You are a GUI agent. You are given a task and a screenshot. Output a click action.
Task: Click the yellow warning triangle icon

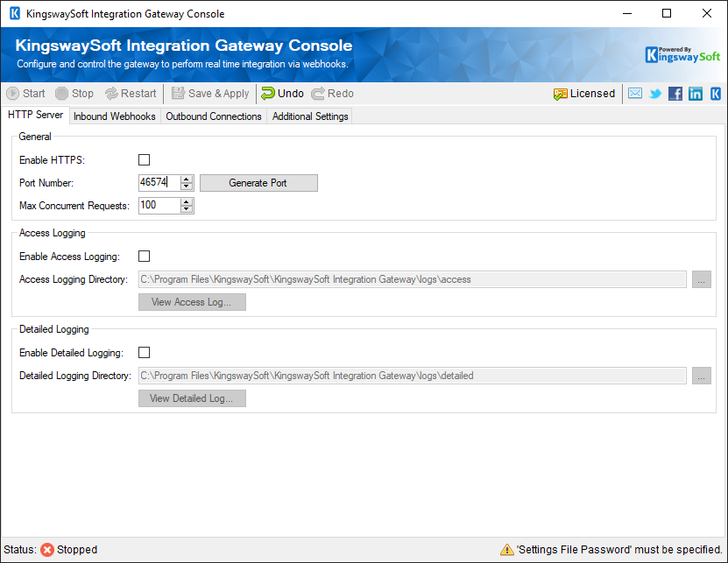[x=507, y=550]
